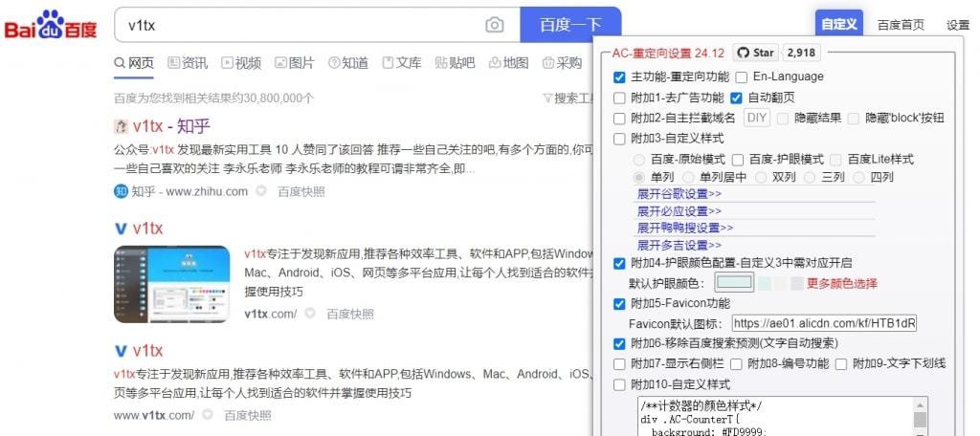Open 更多颜色选择 link
Image resolution: width=980 pixels, height=436 pixels.
(842, 284)
